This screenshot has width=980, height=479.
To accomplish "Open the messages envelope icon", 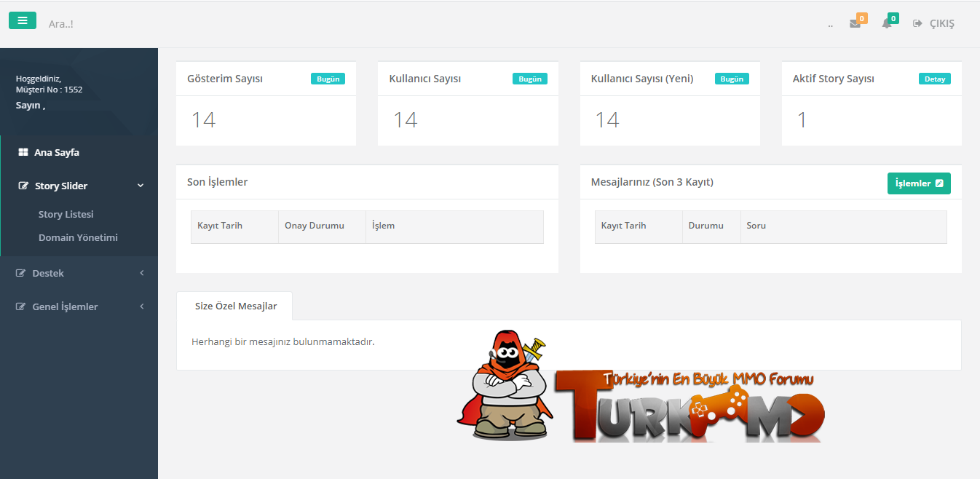I will pos(855,24).
